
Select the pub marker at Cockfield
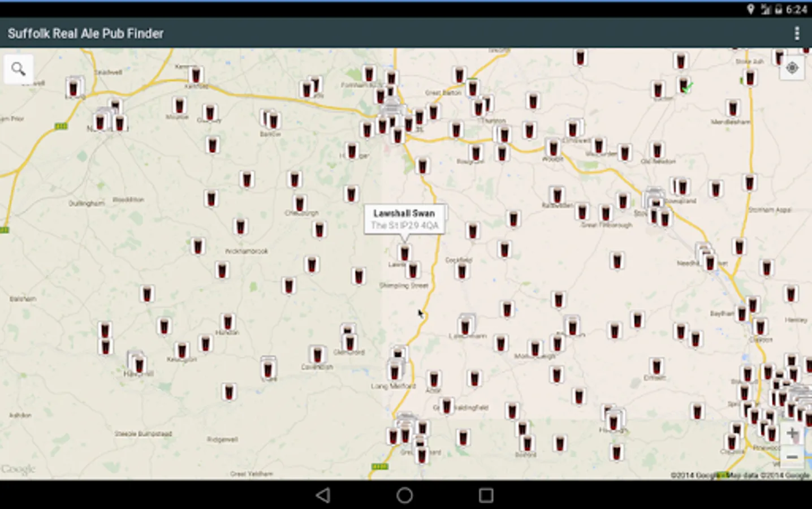pyautogui.click(x=462, y=271)
